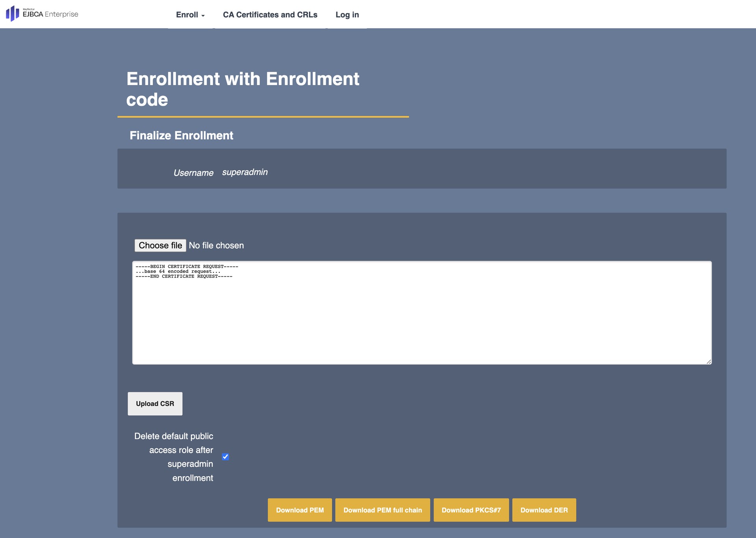756x538 pixels.
Task: Open CA Certificates and CRLs page
Action: pyautogui.click(x=270, y=15)
